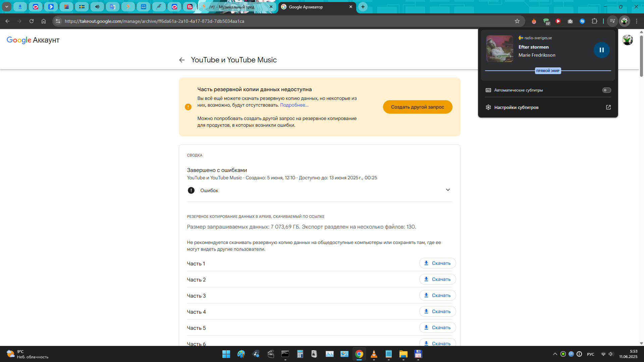Download Часть 4 archive

(x=437, y=311)
